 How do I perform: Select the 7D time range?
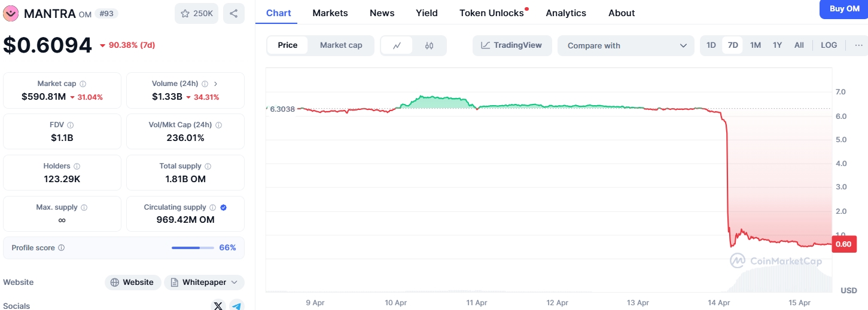733,45
